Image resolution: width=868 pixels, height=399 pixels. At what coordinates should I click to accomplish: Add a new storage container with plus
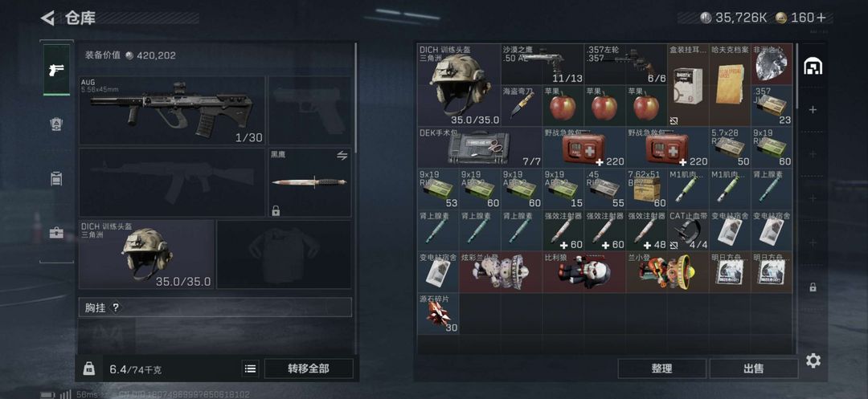pyautogui.click(x=813, y=110)
